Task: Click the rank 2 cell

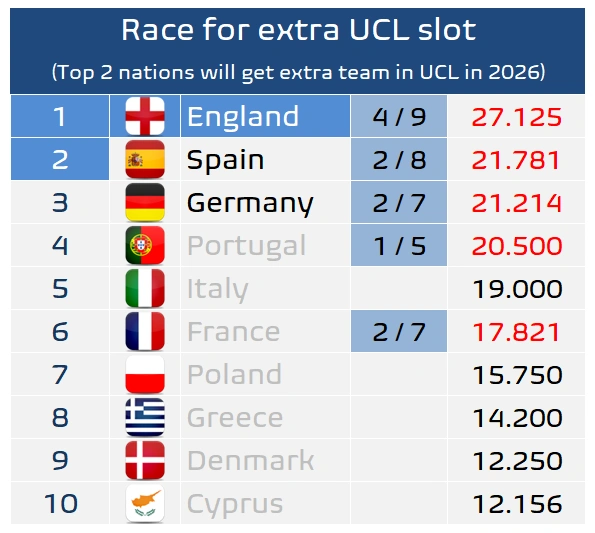Action: click(x=60, y=159)
